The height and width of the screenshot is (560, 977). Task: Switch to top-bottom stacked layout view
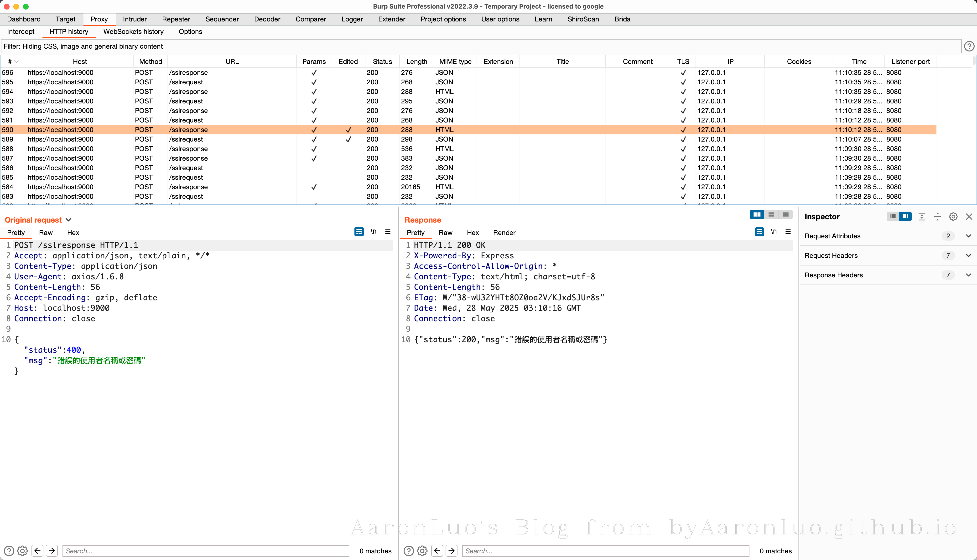(771, 215)
